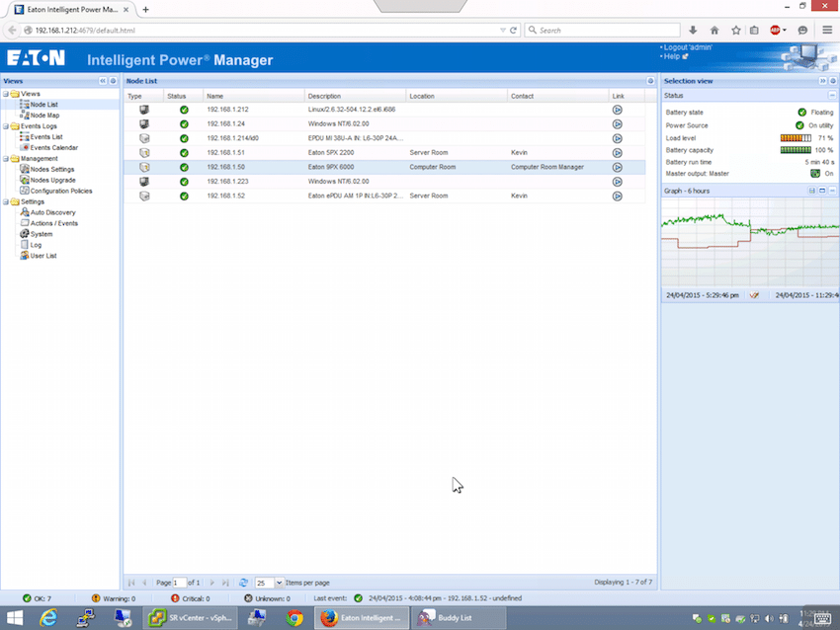Open the Windows Start button
840x630 pixels.
pos(15,618)
